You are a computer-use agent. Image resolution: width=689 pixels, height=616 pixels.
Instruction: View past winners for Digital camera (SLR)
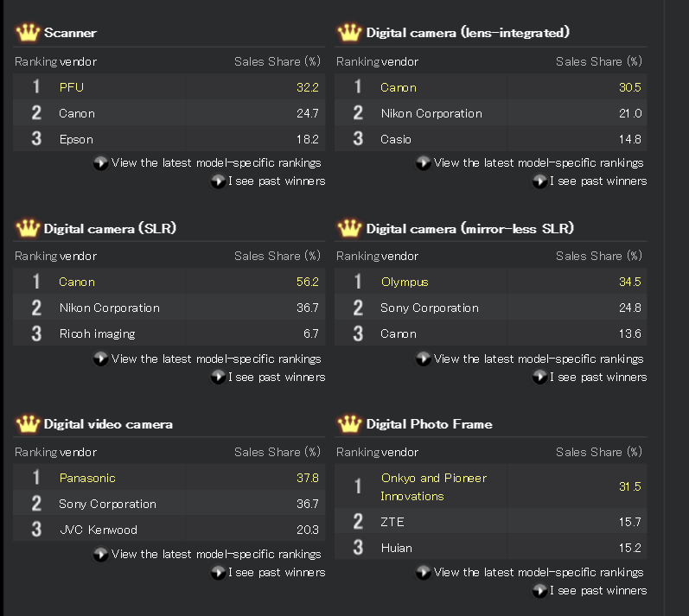coord(277,377)
